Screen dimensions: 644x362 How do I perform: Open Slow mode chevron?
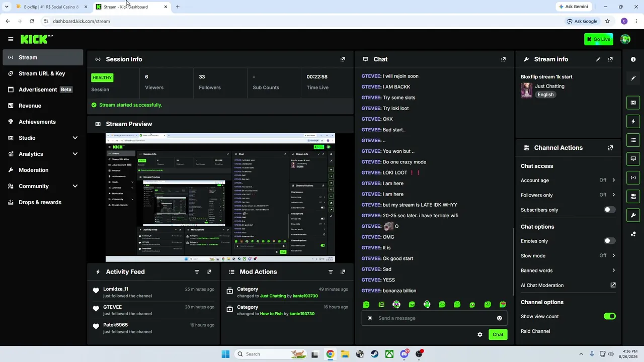pos(613,256)
